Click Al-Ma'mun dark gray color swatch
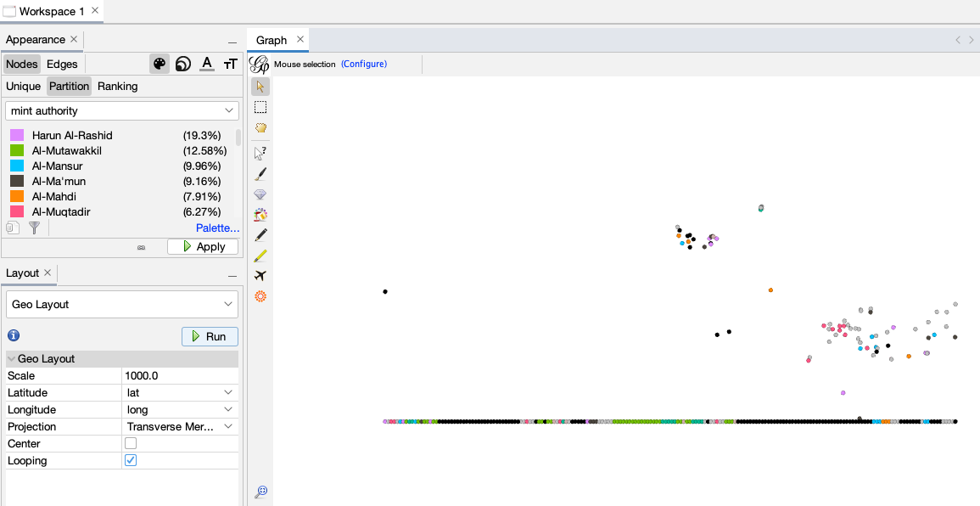This screenshot has width=980, height=506. click(x=17, y=182)
